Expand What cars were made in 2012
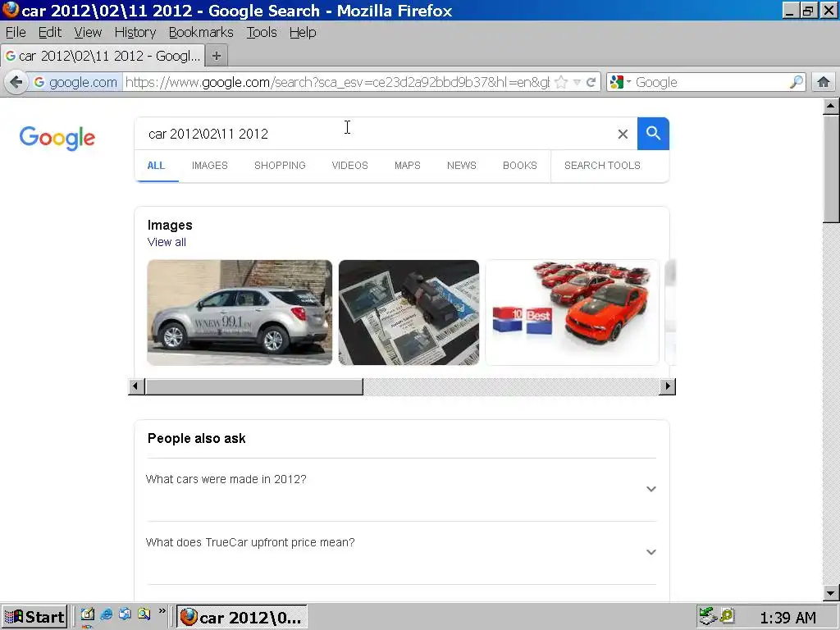Screen dimensions: 840x630 [400, 489]
